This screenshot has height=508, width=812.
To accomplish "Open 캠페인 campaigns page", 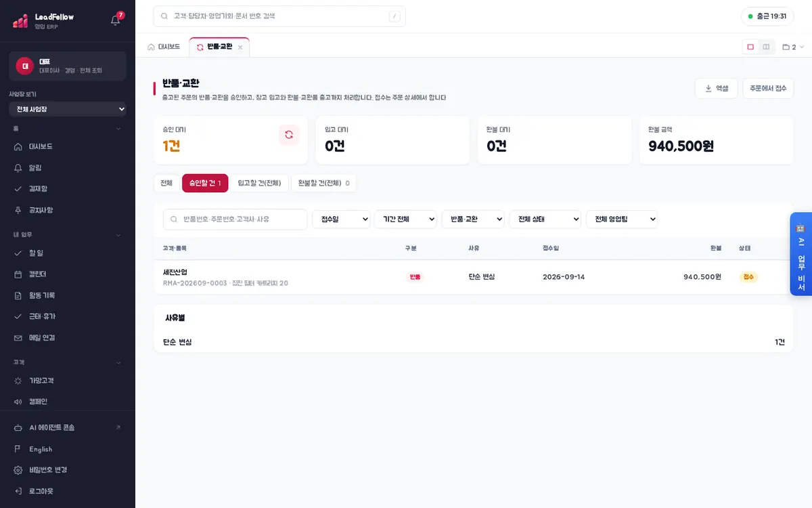I will click(68, 402).
